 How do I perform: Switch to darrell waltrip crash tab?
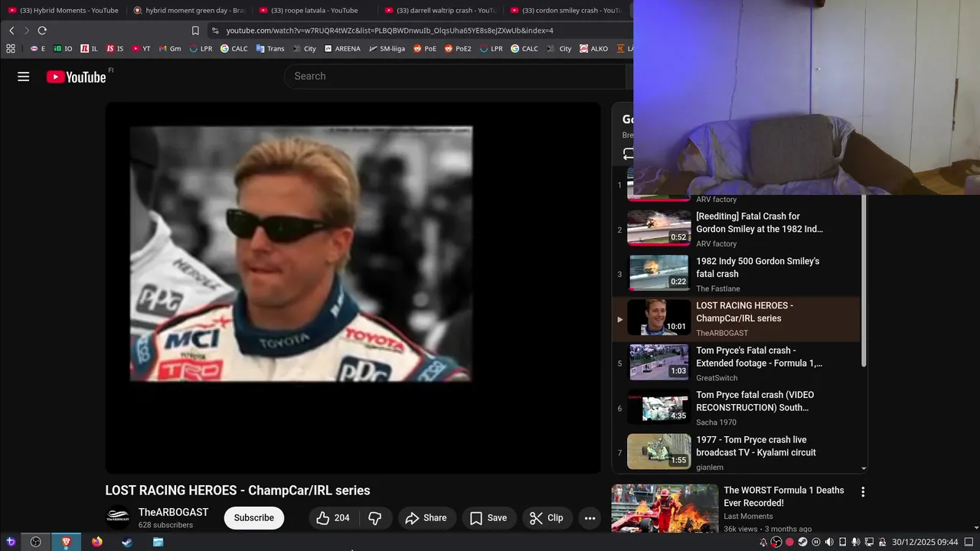(x=439, y=11)
